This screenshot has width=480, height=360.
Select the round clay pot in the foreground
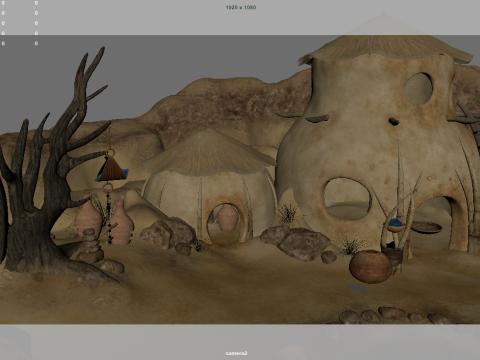(x=370, y=266)
